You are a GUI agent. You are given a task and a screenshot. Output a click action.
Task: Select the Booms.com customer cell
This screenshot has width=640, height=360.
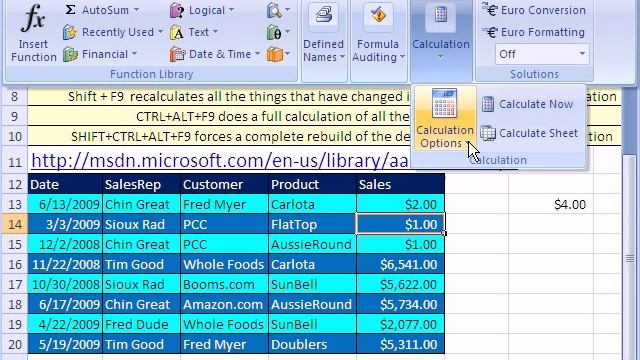(x=224, y=284)
